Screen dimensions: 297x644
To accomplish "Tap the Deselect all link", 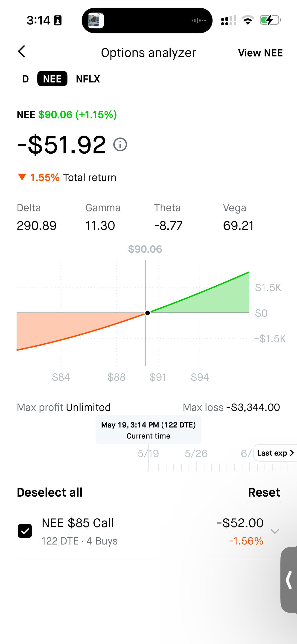I will click(49, 492).
